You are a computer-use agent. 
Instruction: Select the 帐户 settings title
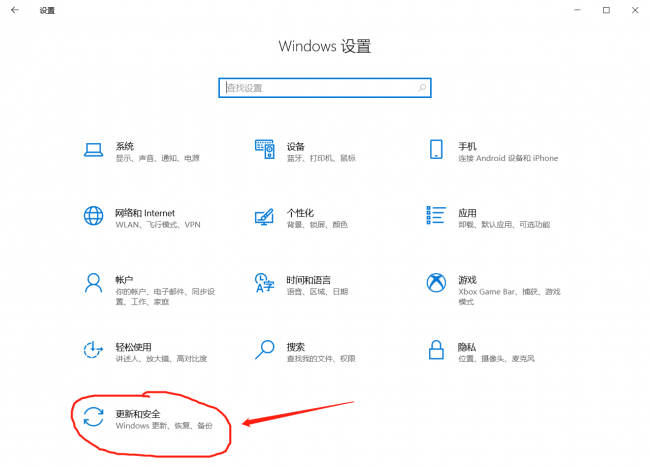124,280
